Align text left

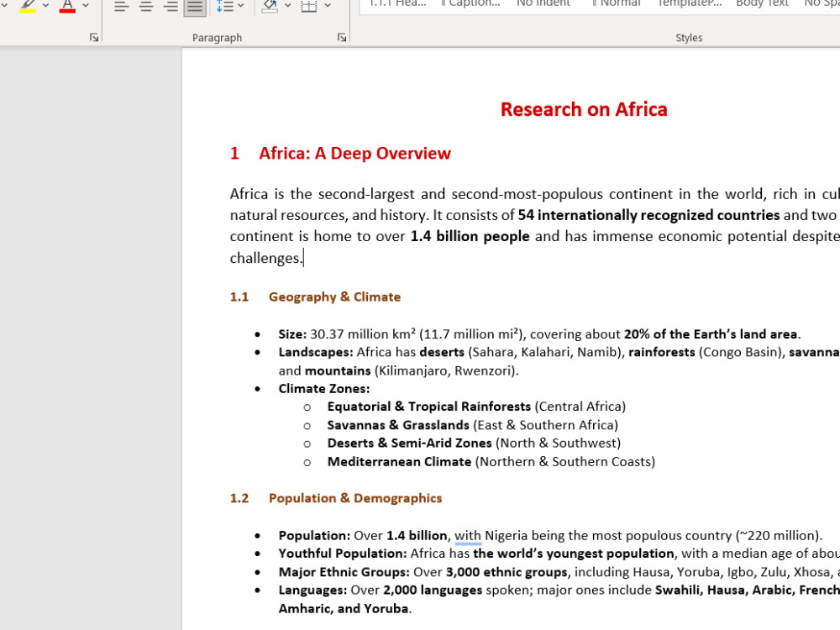[122, 6]
